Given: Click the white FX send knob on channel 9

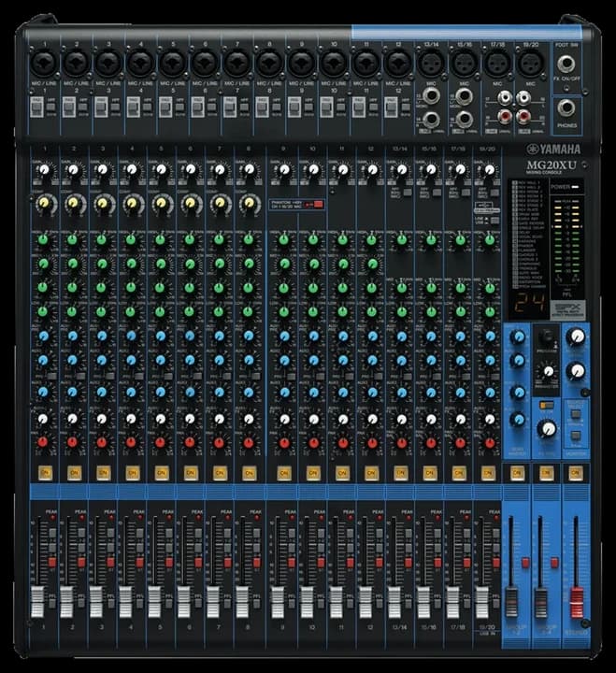Looking at the screenshot, I should coord(284,419).
